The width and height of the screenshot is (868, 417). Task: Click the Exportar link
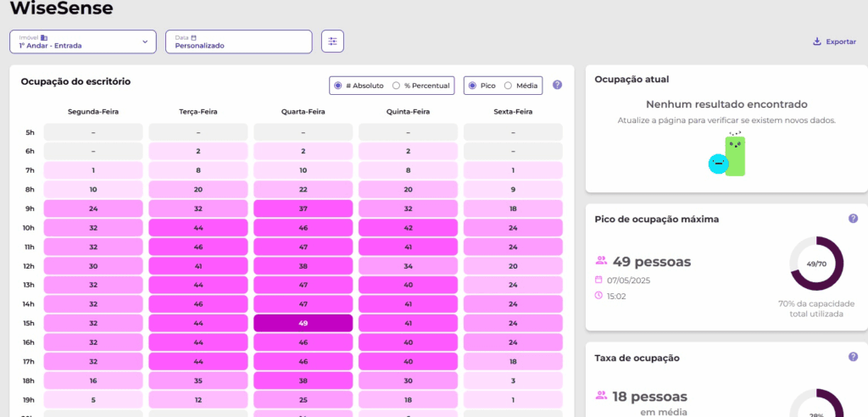click(834, 42)
